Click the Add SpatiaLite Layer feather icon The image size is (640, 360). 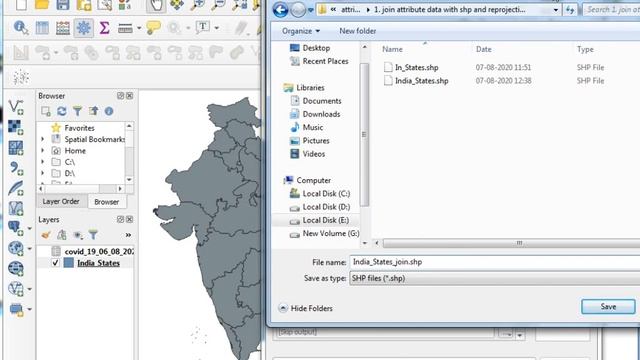[16, 188]
